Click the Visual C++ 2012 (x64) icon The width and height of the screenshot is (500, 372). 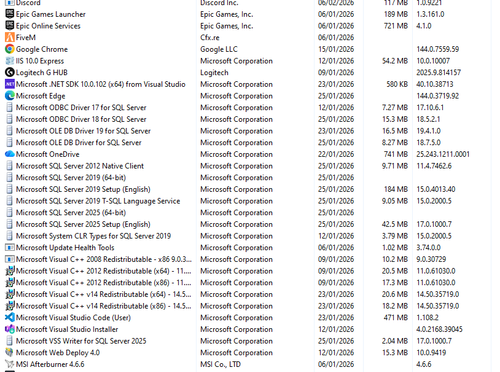click(x=10, y=271)
